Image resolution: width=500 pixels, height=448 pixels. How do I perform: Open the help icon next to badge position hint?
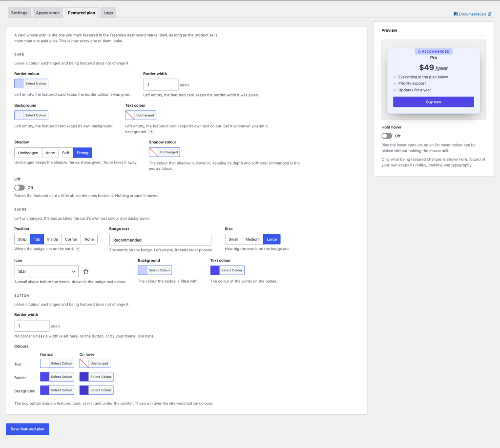coord(78,249)
